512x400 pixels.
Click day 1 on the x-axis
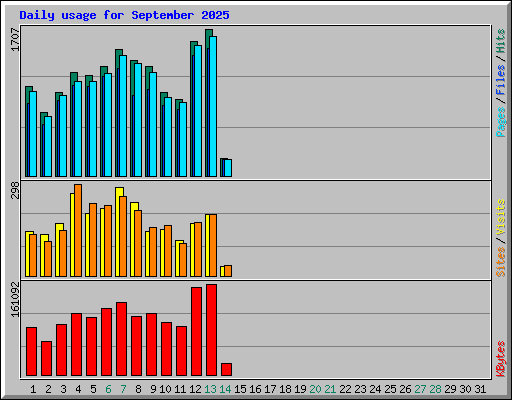coord(33,389)
